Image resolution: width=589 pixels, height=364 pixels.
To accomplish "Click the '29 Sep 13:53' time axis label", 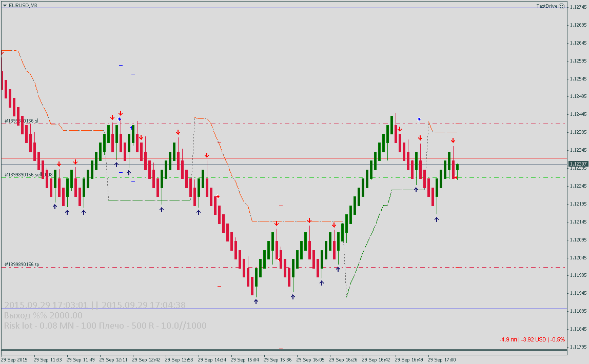I will coord(179,360).
